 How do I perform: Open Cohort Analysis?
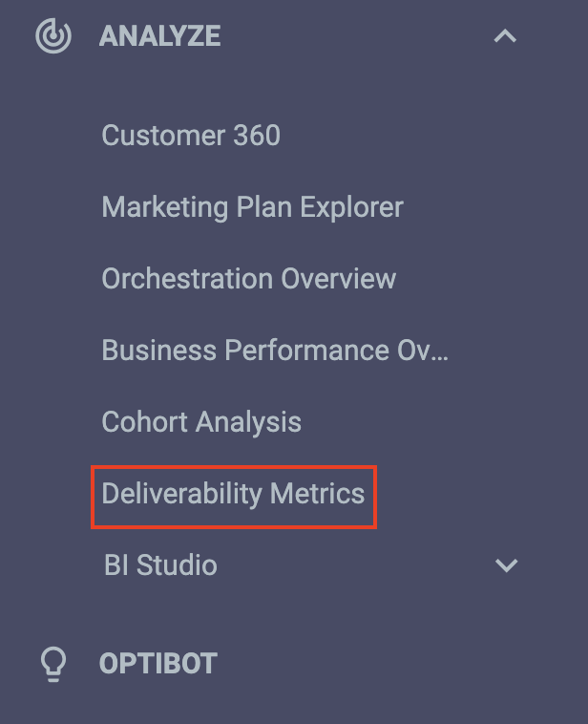201,422
